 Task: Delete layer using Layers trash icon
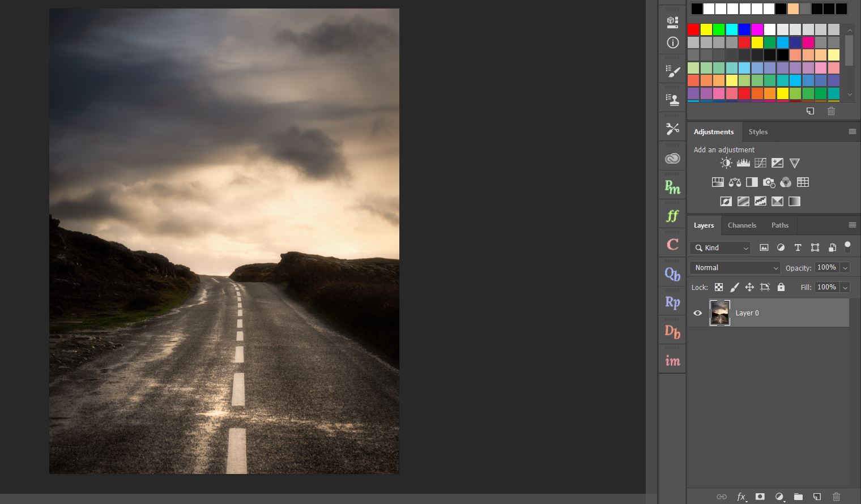[x=836, y=497]
